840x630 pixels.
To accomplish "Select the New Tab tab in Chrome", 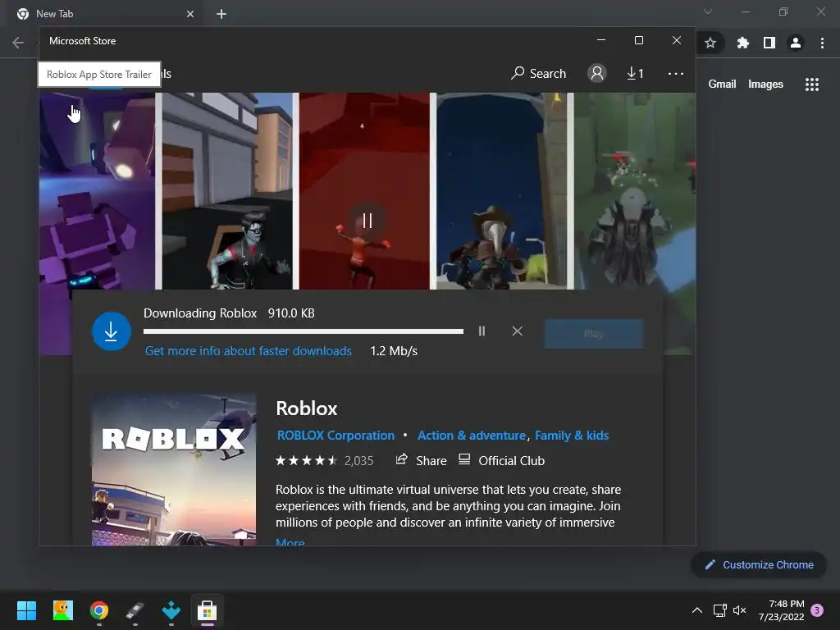I will point(105,14).
